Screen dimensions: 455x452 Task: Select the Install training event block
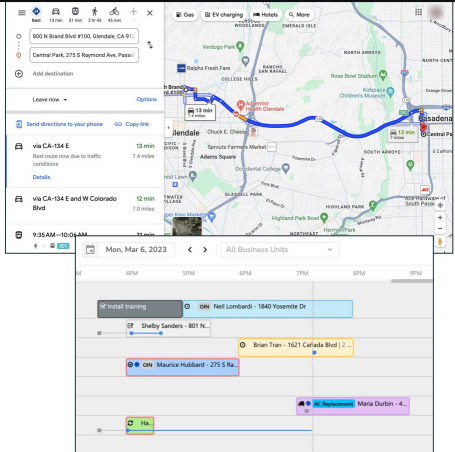(x=140, y=309)
